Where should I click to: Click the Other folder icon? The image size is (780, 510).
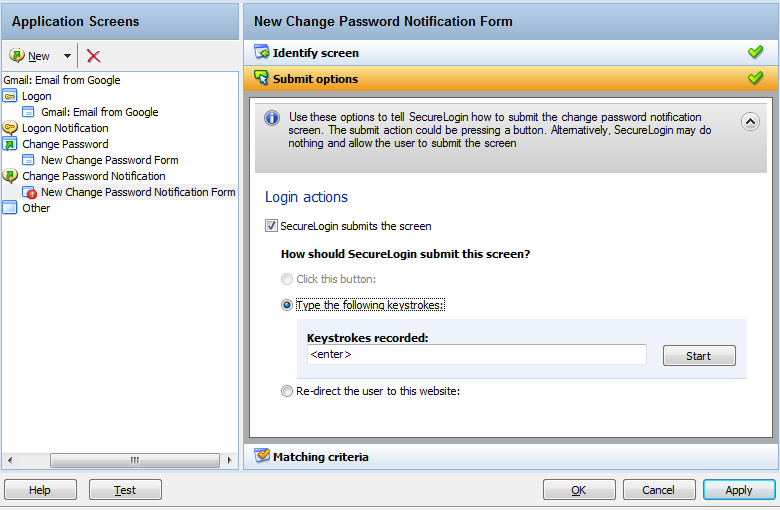click(x=10, y=208)
